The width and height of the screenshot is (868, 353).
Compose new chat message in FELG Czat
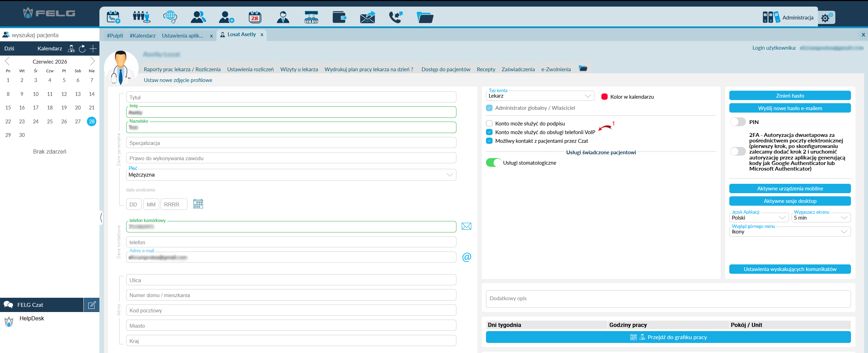point(92,305)
